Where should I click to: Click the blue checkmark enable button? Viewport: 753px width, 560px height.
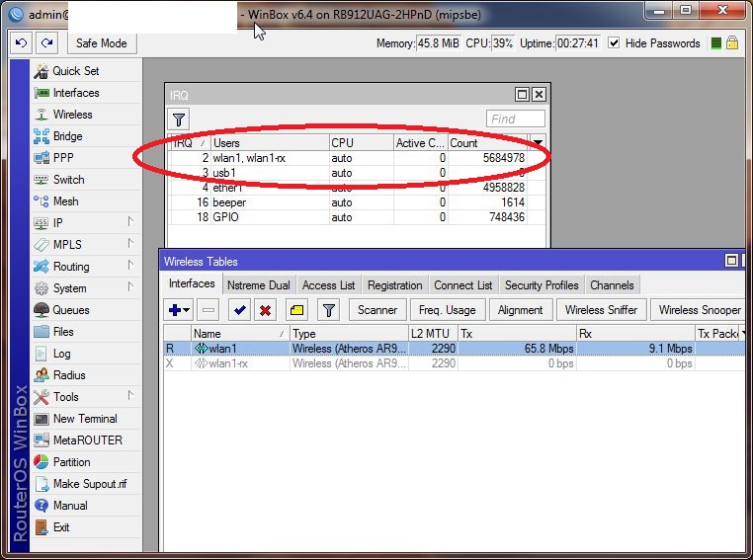click(x=239, y=310)
